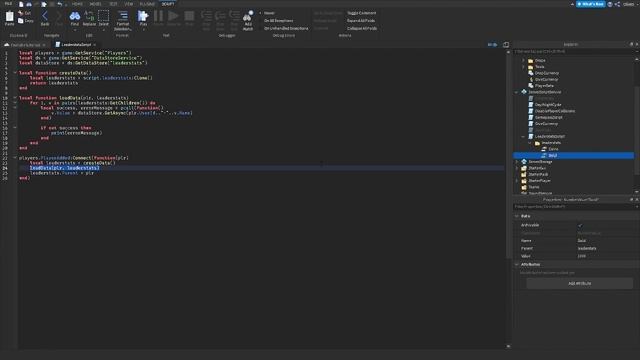640x360 pixels.
Task: Click the Stop square icon
Action: [x=189, y=16]
